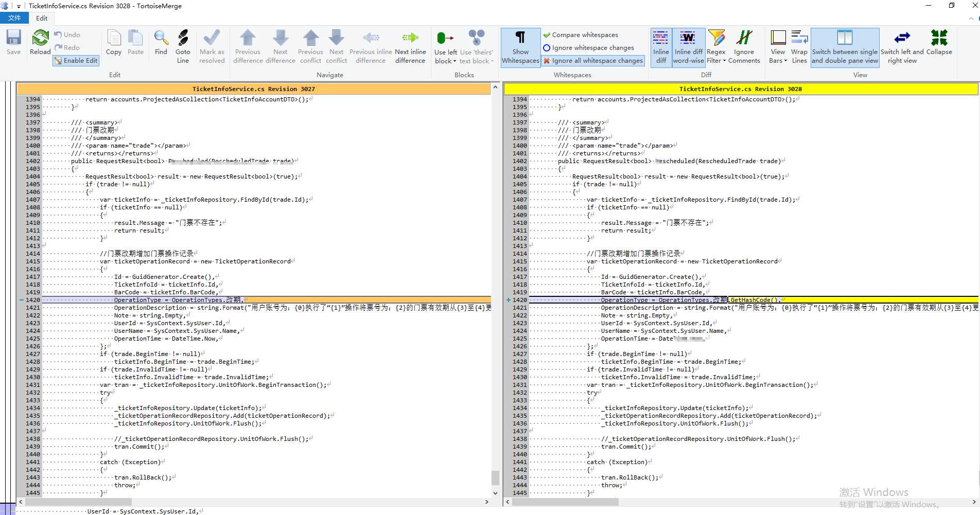Click added-line plus marker at right line 1420
This screenshot has width=980, height=515.
tap(509, 300)
